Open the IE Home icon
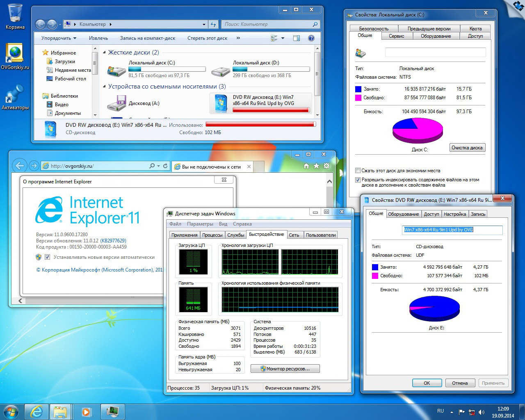This screenshot has height=420, width=525. pyautogui.click(x=306, y=166)
